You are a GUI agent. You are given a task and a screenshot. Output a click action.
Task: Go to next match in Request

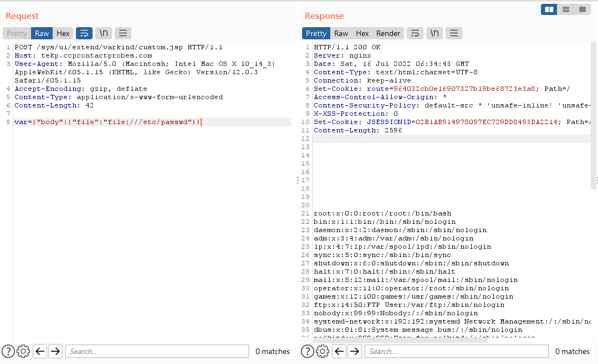[55, 351]
